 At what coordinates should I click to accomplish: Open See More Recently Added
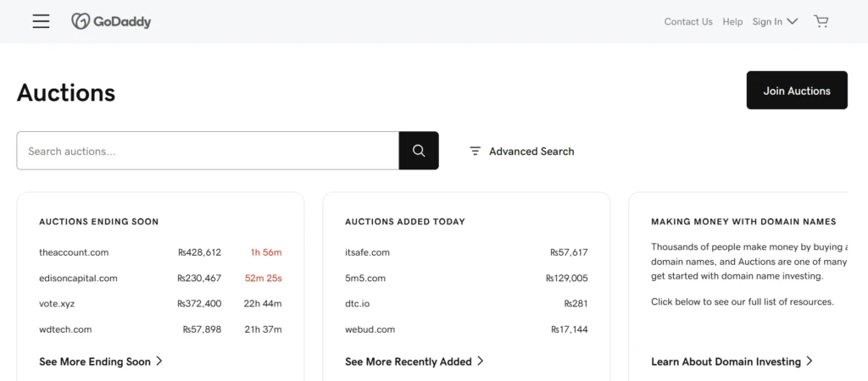[414, 362]
